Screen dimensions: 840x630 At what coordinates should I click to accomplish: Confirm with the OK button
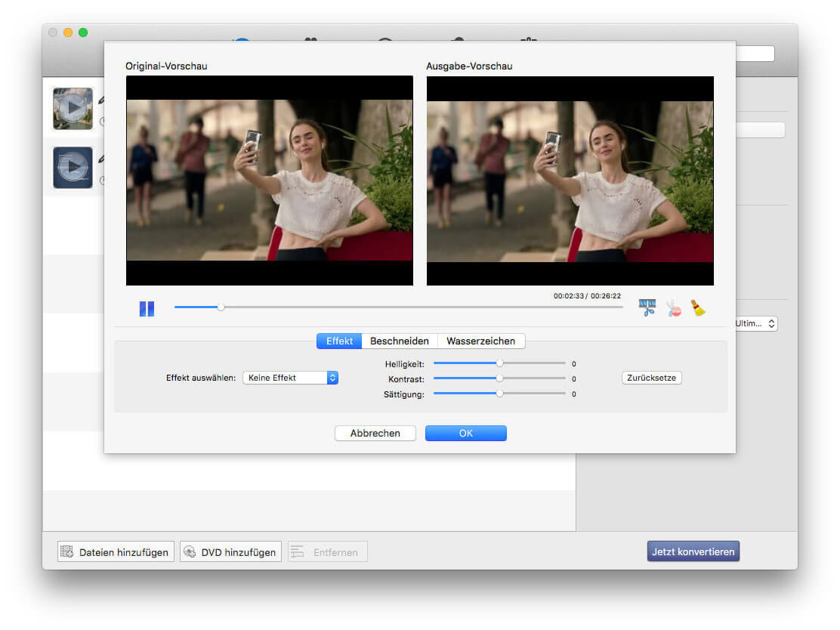tap(465, 433)
